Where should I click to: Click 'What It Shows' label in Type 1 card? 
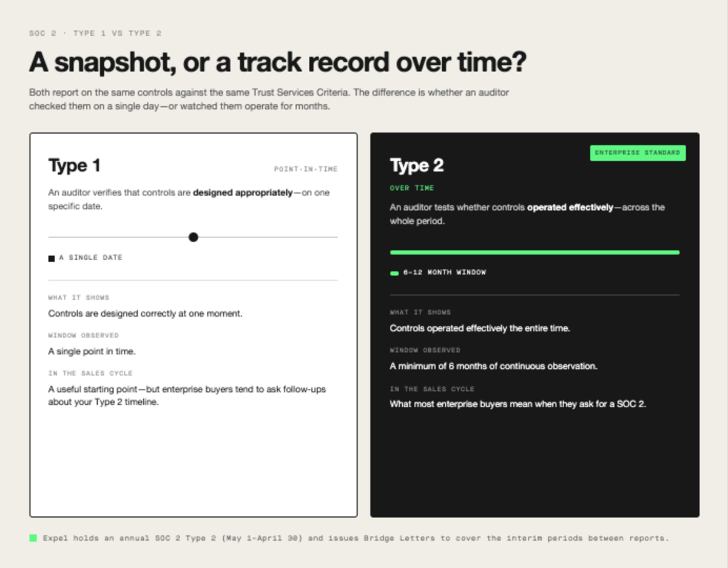[79, 298]
